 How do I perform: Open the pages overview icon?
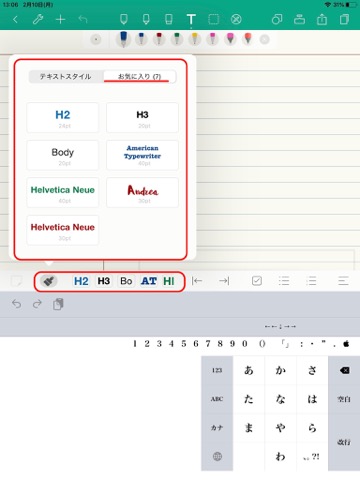(344, 19)
